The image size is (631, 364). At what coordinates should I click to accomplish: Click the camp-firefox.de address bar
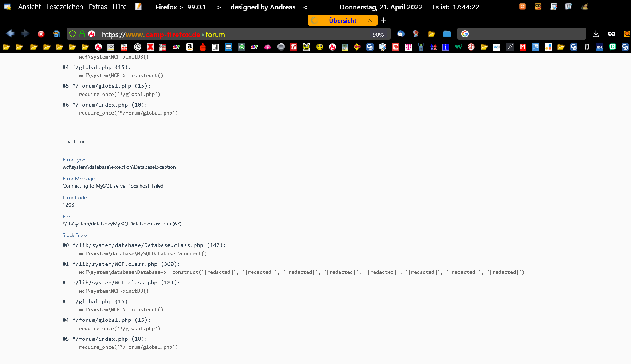pos(233,35)
